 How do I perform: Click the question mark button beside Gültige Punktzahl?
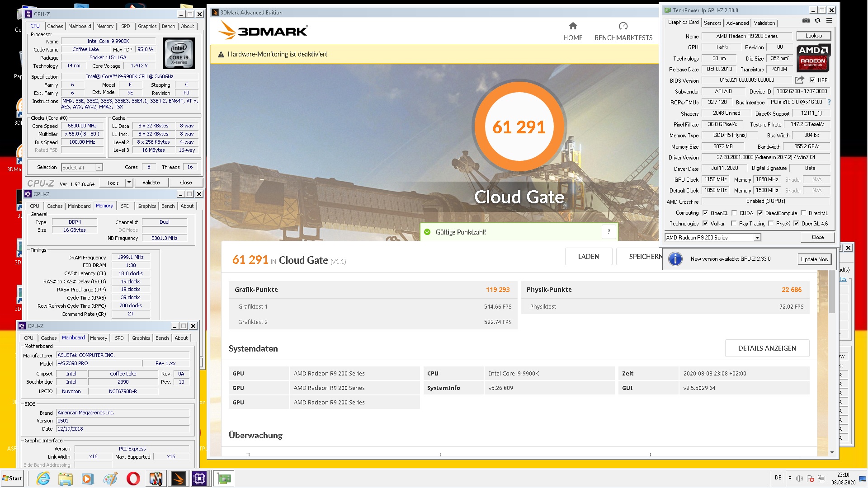click(609, 232)
